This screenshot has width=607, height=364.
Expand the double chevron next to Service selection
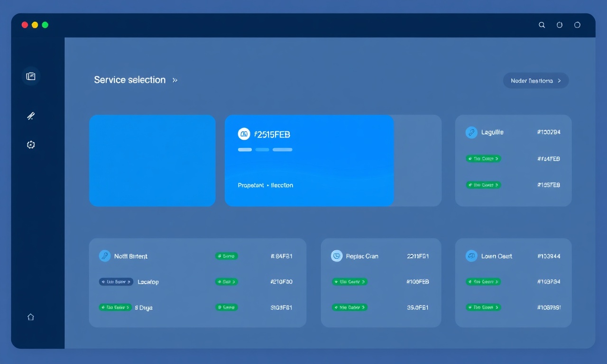[175, 80]
